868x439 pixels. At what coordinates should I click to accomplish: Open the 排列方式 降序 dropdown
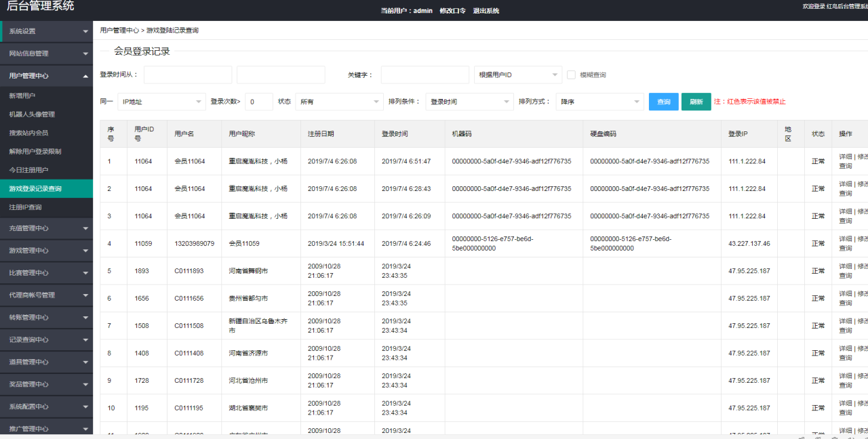pyautogui.click(x=599, y=102)
